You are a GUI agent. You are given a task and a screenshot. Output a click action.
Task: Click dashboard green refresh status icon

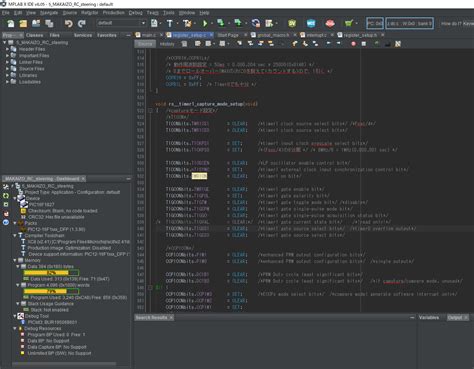click(6, 196)
